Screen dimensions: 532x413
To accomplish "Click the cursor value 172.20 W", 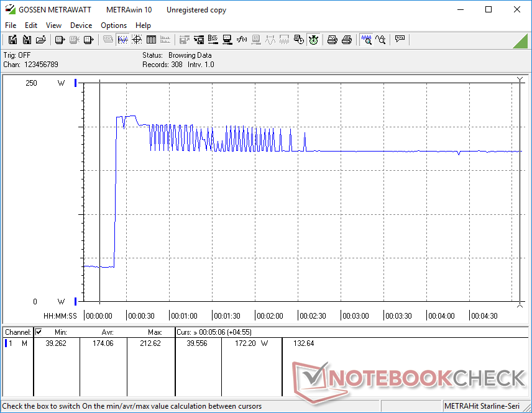I will coord(252,343).
